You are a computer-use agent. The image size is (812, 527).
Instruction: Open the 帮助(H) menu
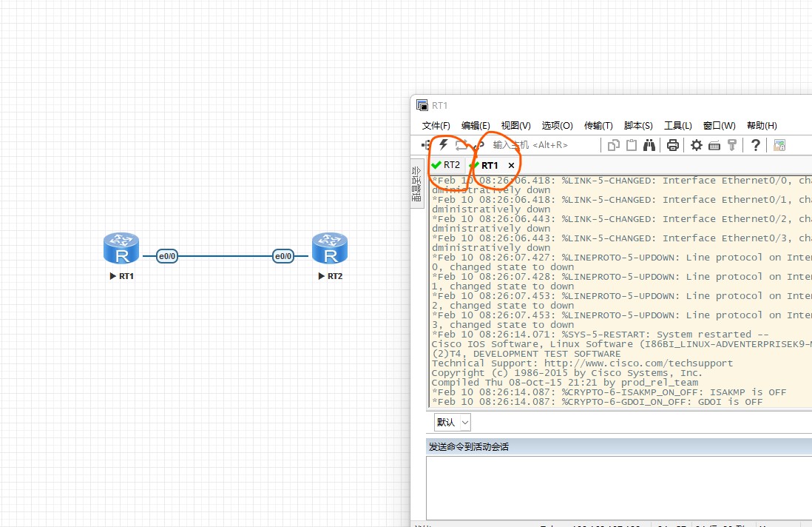click(762, 125)
